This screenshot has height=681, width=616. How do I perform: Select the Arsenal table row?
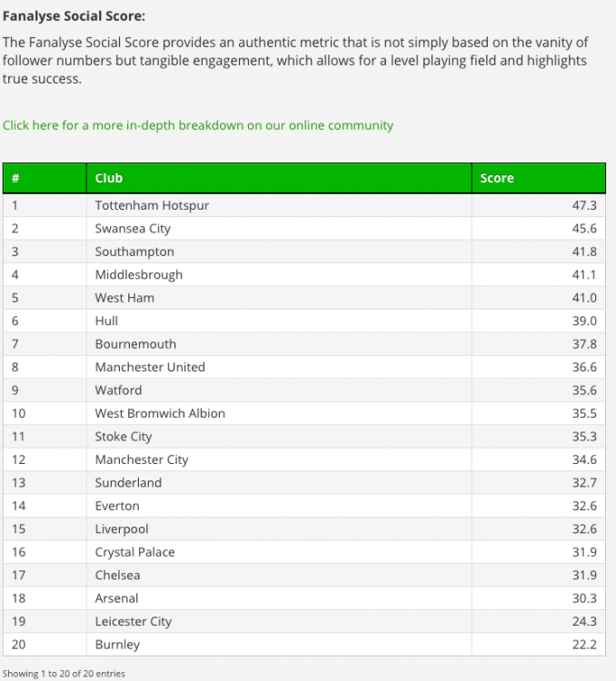pos(303,598)
